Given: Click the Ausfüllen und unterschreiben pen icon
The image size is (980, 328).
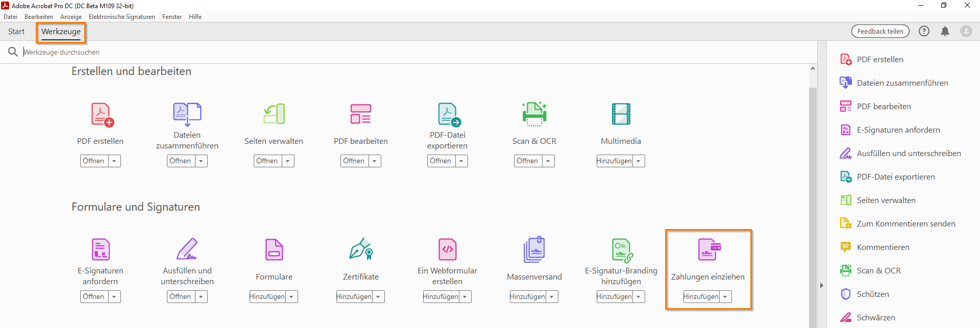Looking at the screenshot, I should (x=187, y=249).
